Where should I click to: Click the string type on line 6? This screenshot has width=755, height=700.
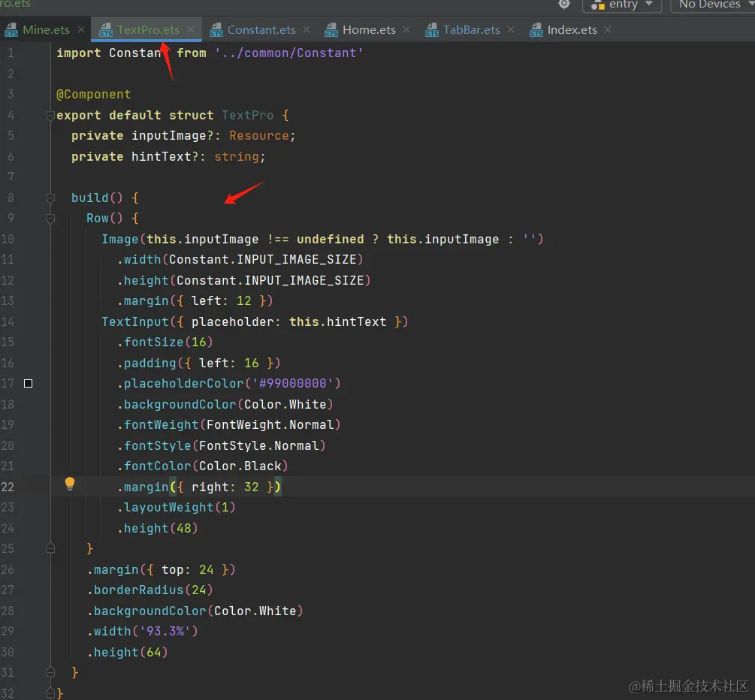237,156
